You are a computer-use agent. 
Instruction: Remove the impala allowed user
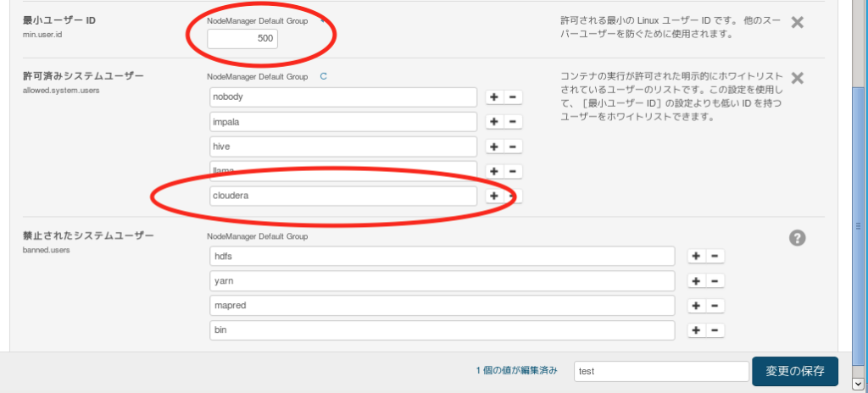point(513,122)
